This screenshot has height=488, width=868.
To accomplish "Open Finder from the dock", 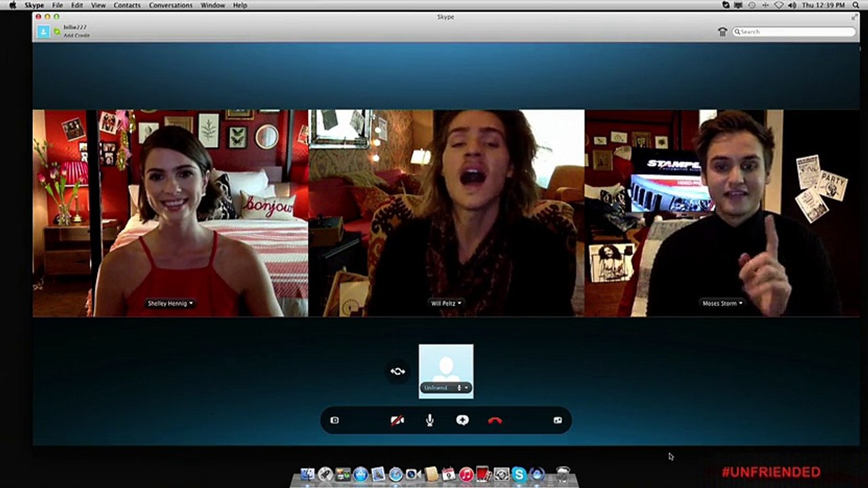I will point(308,474).
